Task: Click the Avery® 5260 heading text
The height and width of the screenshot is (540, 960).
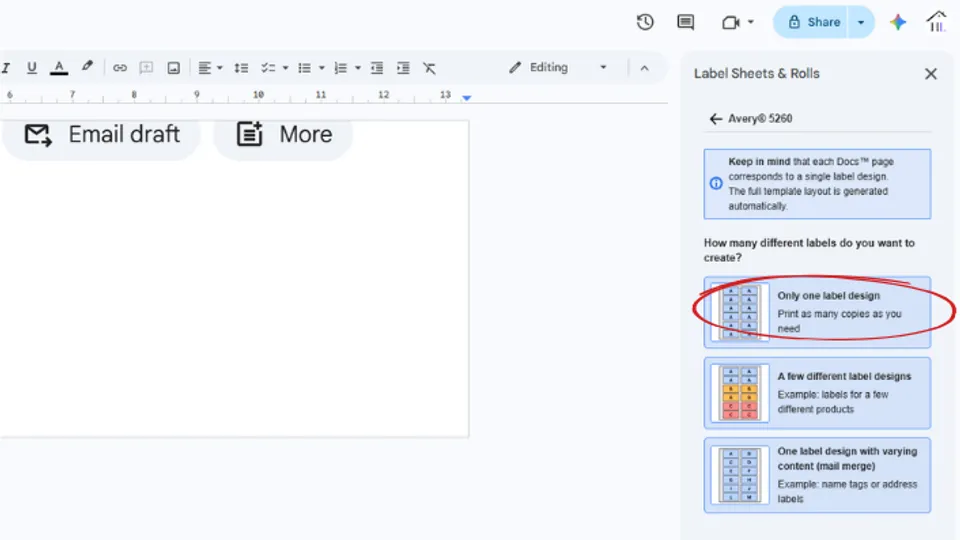Action: tap(760, 119)
